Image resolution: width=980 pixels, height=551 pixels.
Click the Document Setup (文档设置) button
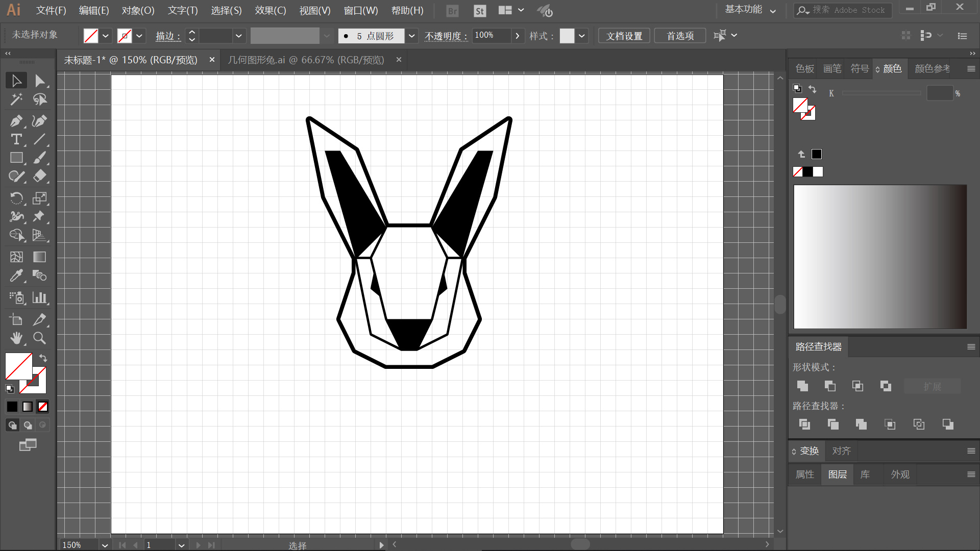[624, 36]
